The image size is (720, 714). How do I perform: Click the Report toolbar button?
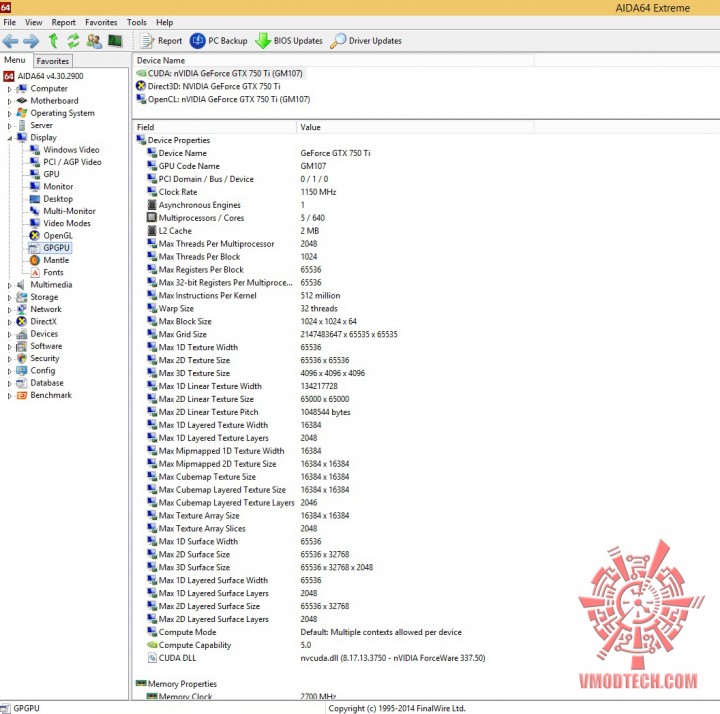pyautogui.click(x=161, y=41)
